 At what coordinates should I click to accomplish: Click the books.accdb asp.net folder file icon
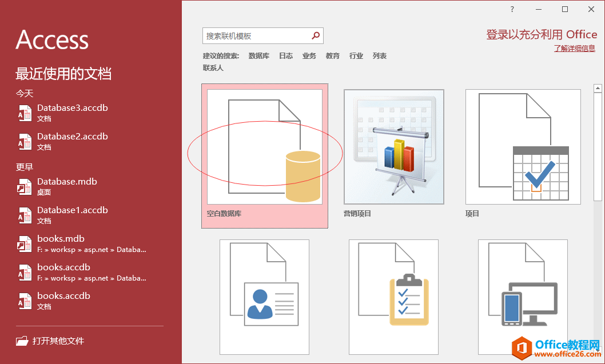(x=25, y=272)
